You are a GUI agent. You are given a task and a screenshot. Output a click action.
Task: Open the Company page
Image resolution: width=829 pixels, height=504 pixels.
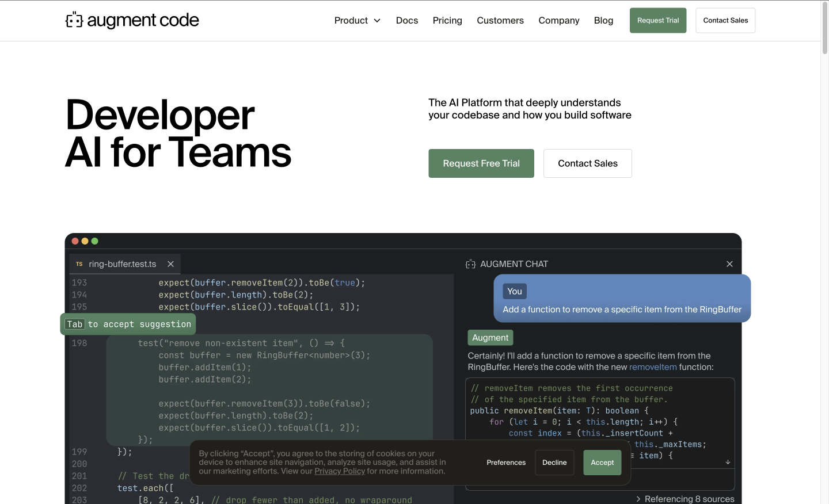(559, 20)
